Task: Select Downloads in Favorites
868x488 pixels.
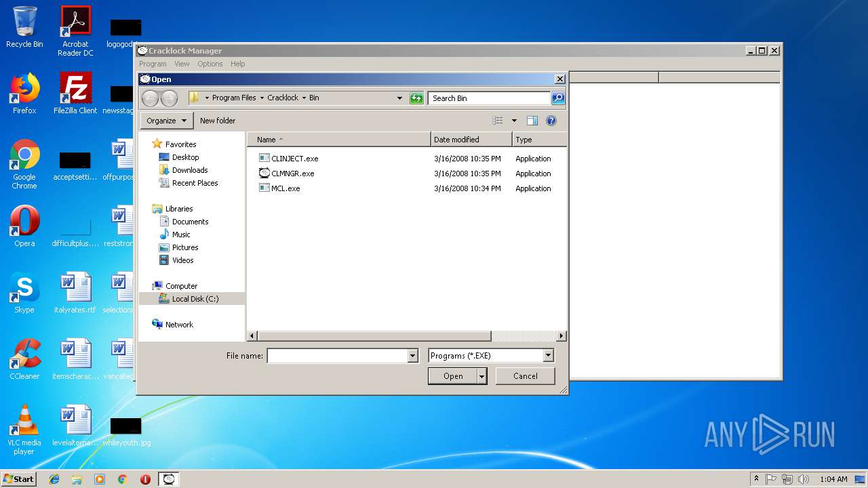Action: pyautogui.click(x=183, y=170)
